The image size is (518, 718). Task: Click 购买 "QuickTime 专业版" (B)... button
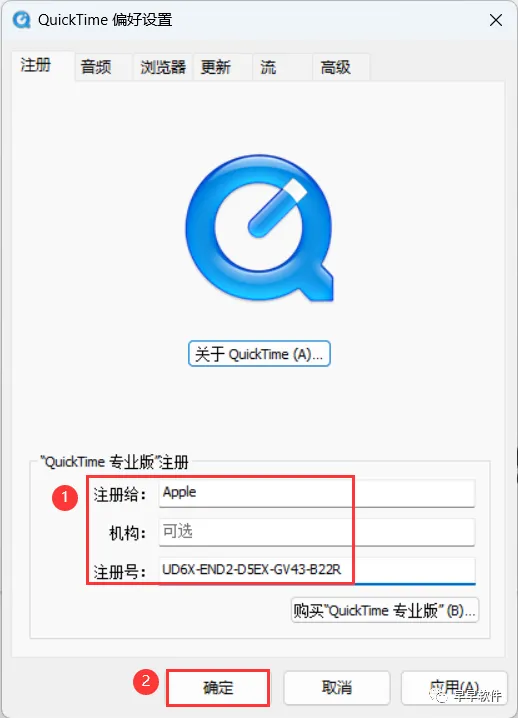pyautogui.click(x=385, y=610)
